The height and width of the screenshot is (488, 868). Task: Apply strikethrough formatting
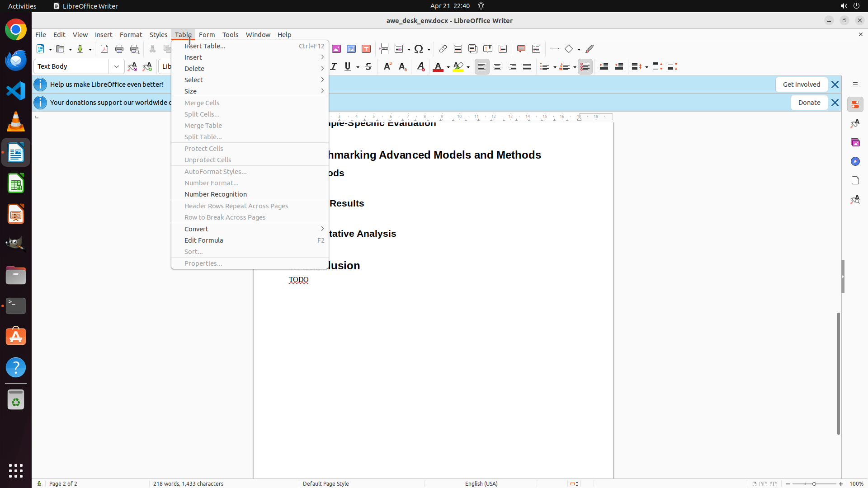tap(368, 66)
